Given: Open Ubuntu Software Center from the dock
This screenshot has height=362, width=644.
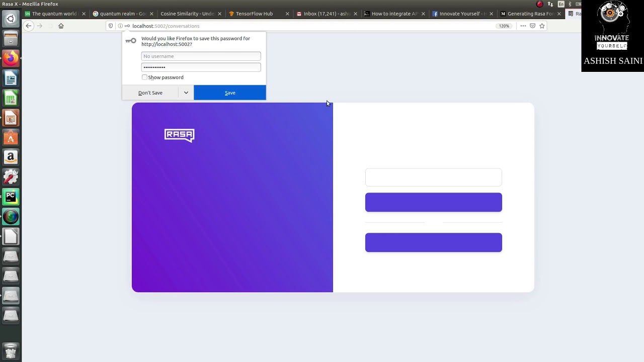Looking at the screenshot, I should pyautogui.click(x=11, y=137).
